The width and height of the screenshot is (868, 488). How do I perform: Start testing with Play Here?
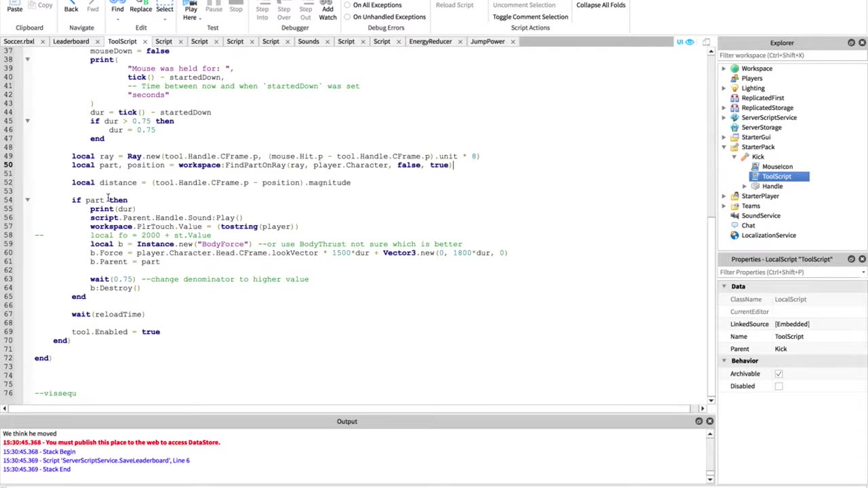tap(191, 9)
